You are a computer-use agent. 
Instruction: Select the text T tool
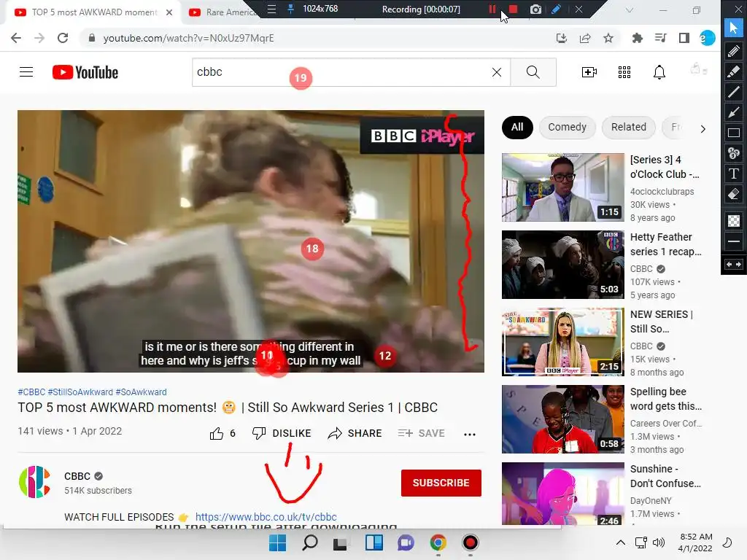(734, 174)
